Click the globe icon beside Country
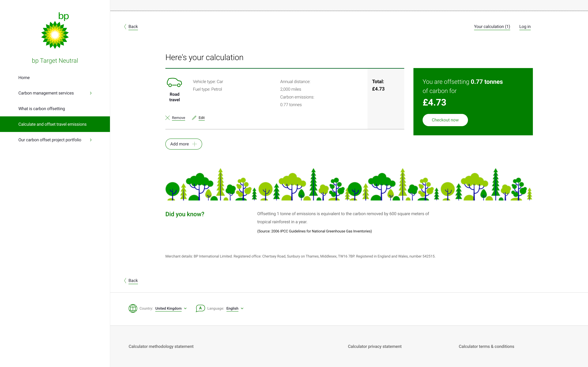The width and height of the screenshot is (588, 367). [133, 308]
